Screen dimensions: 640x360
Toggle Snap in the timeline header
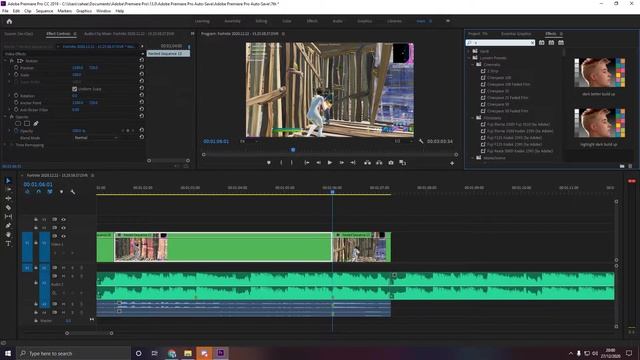(39, 191)
